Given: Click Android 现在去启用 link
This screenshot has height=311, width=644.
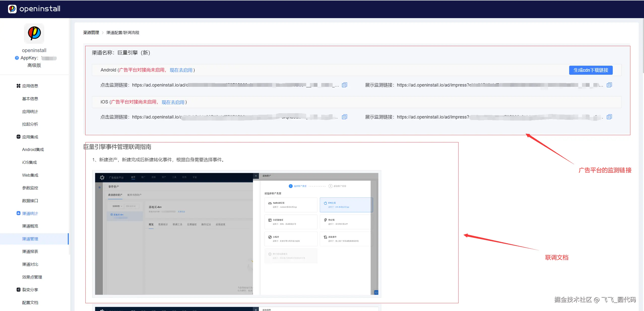Looking at the screenshot, I should click(x=181, y=70).
